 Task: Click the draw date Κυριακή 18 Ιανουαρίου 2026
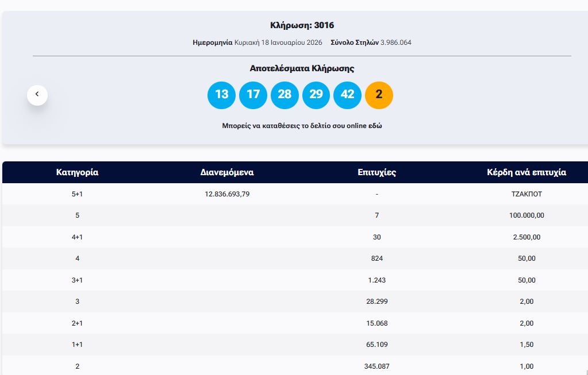(x=278, y=42)
